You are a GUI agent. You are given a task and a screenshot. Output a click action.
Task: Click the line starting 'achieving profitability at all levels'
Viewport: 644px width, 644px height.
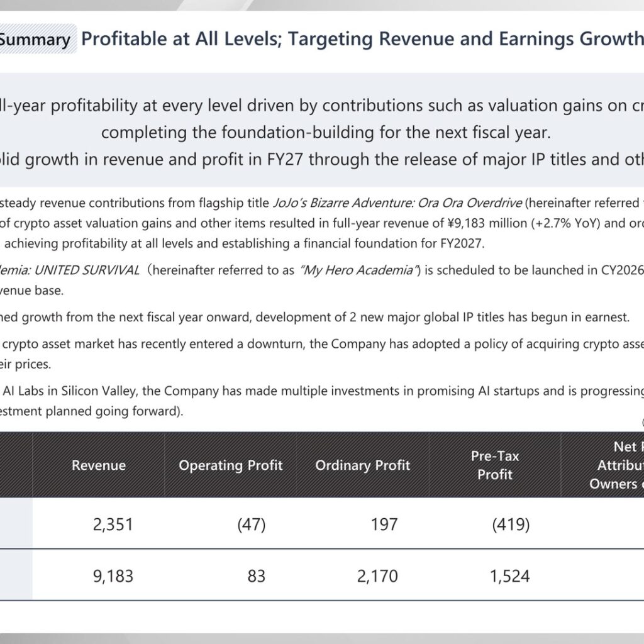[x=245, y=243]
